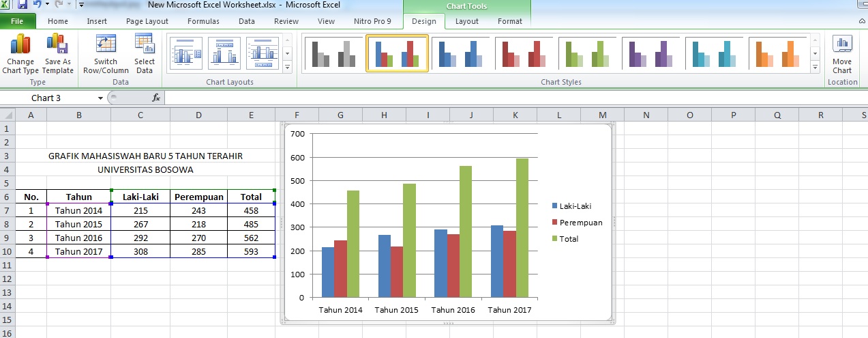Click the green Total bar for Tahun 2017
Viewport: 868px width, 338px height.
tap(522, 228)
